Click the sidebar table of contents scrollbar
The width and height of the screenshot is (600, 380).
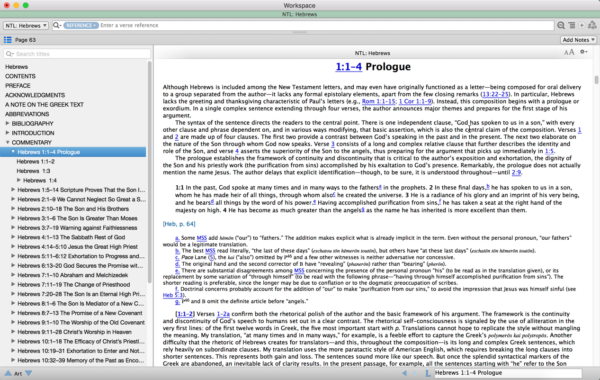(149, 172)
